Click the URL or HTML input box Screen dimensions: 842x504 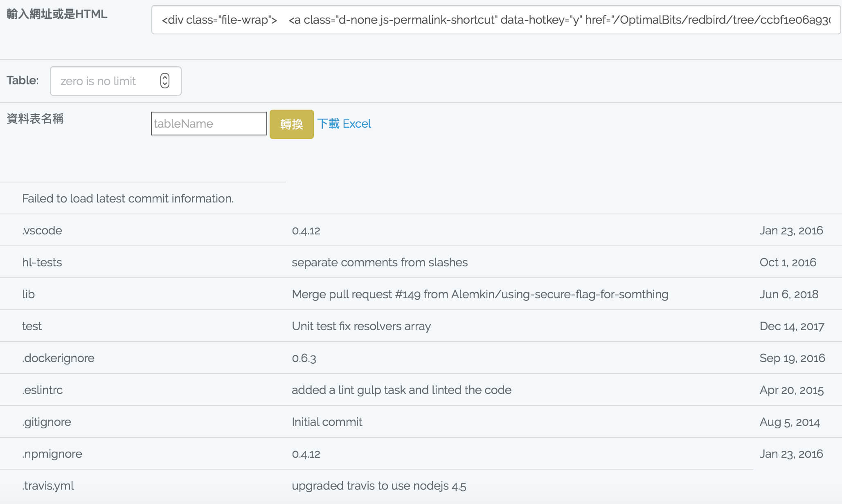[x=496, y=20]
